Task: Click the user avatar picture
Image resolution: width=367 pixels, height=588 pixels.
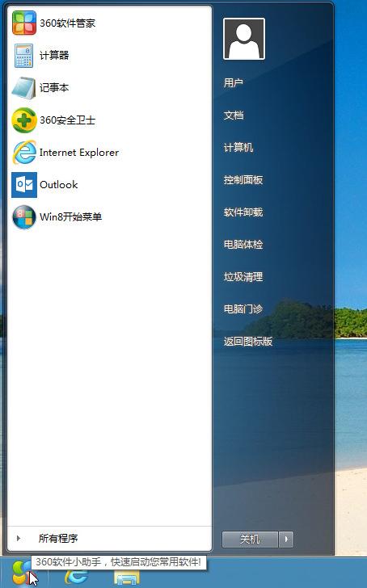Action: 244,39
